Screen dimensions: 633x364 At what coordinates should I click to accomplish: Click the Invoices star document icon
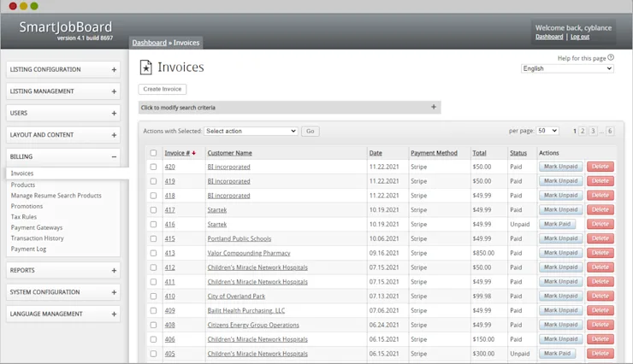[x=145, y=68]
